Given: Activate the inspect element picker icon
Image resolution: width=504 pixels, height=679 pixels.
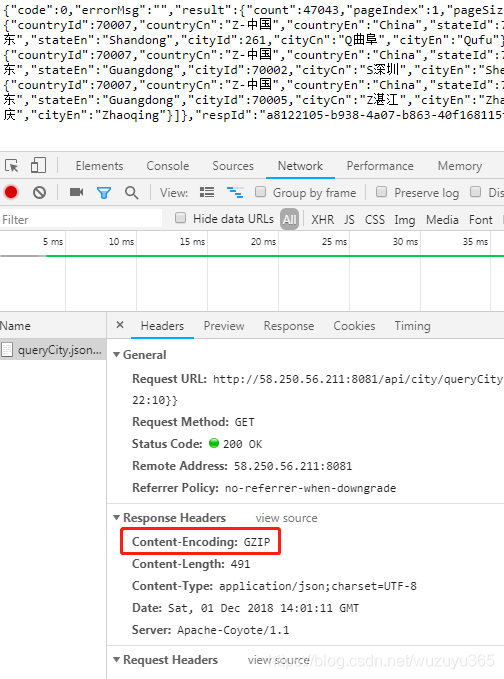Looking at the screenshot, I should 12,166.
